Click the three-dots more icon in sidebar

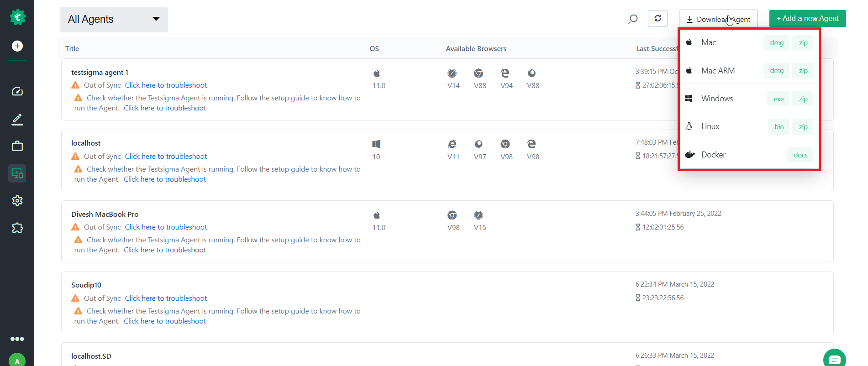(17, 339)
